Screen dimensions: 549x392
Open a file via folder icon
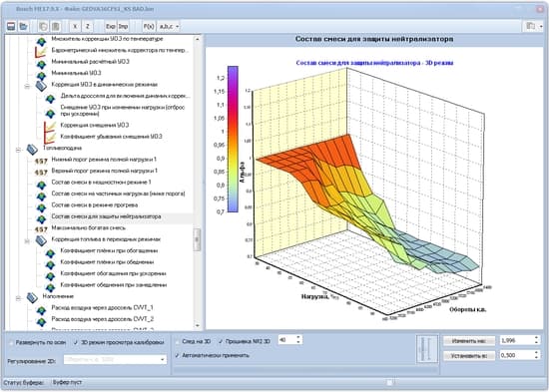[24, 26]
